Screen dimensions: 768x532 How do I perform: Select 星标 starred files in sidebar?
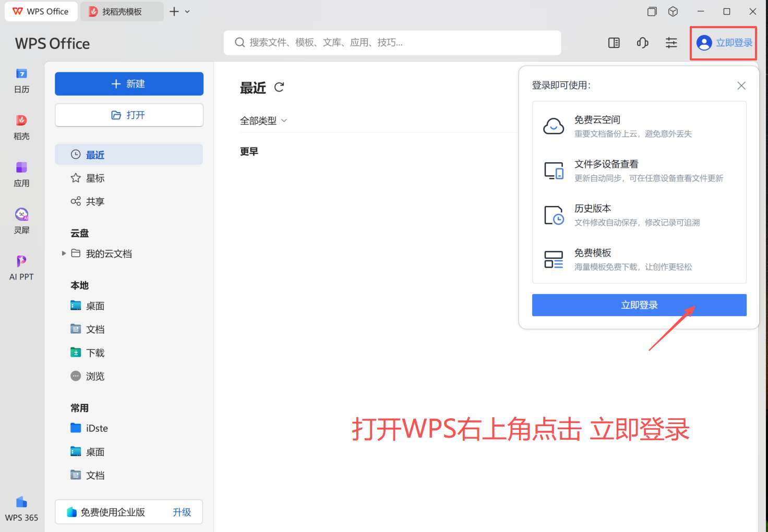95,178
